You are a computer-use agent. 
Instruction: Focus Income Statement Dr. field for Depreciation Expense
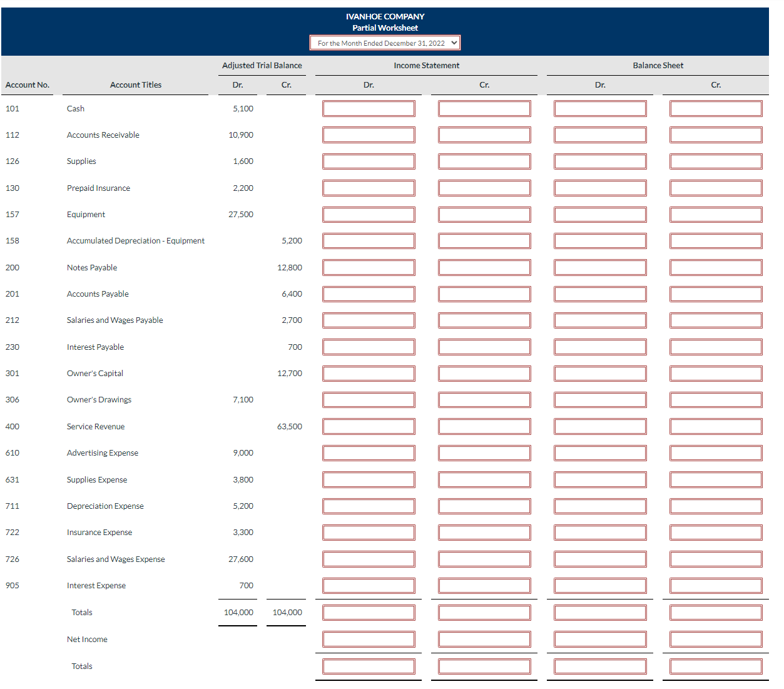tap(369, 506)
